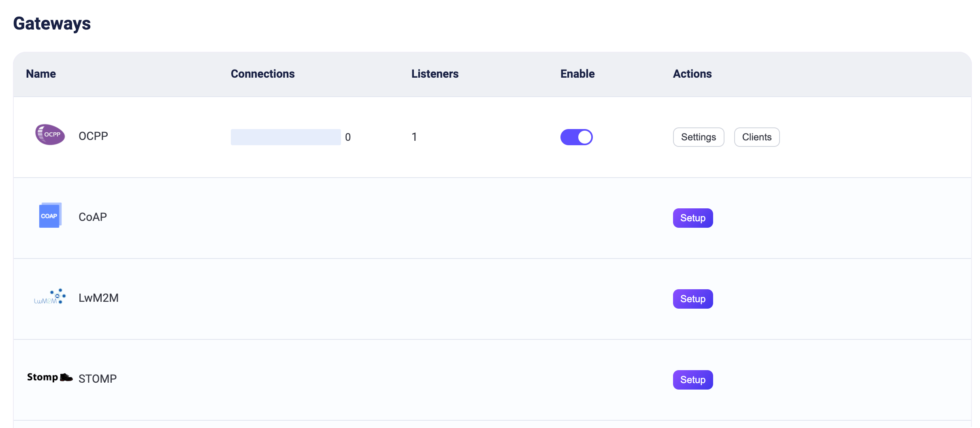This screenshot has width=980, height=428.
Task: Click the Listeners column header
Action: (435, 74)
